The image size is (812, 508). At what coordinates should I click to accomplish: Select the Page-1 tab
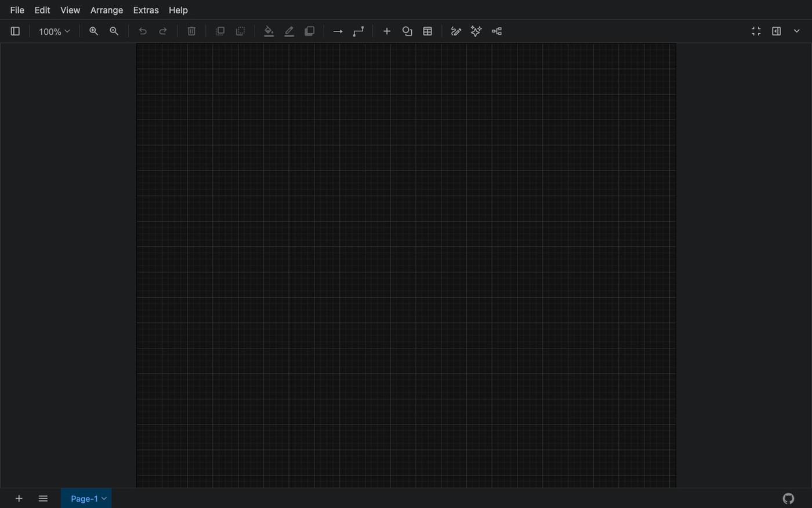pyautogui.click(x=86, y=499)
